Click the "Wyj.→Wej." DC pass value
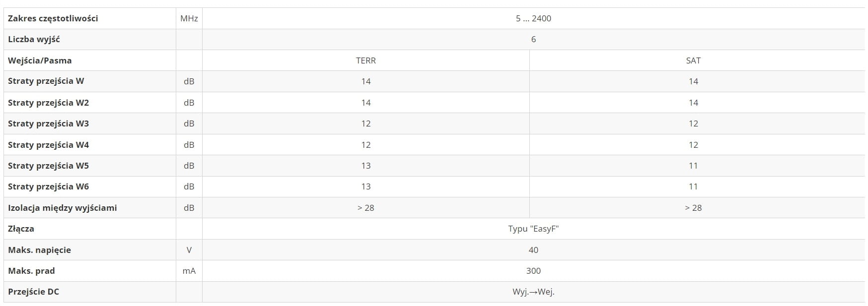 [533, 292]
